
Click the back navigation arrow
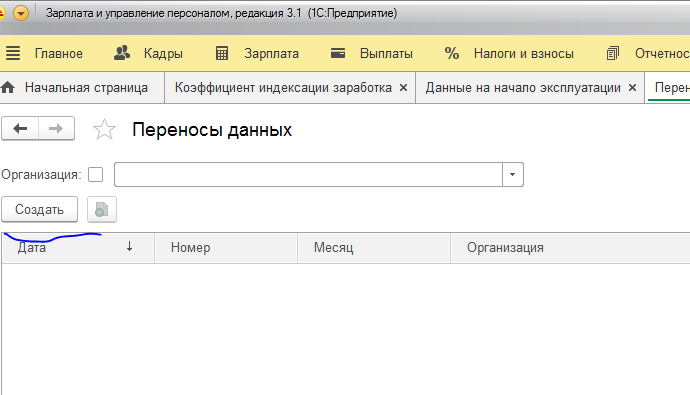(x=20, y=128)
